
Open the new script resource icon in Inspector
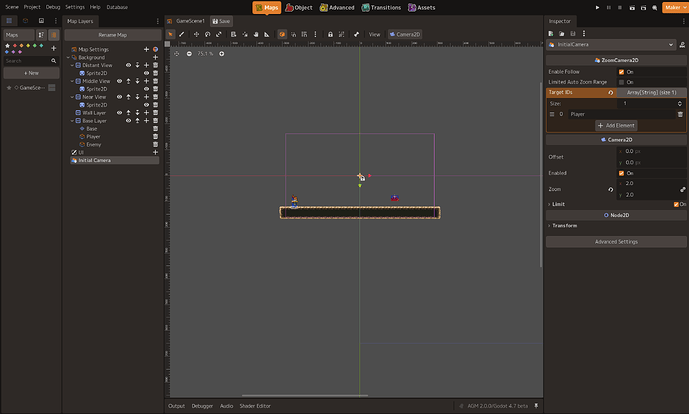(551, 33)
